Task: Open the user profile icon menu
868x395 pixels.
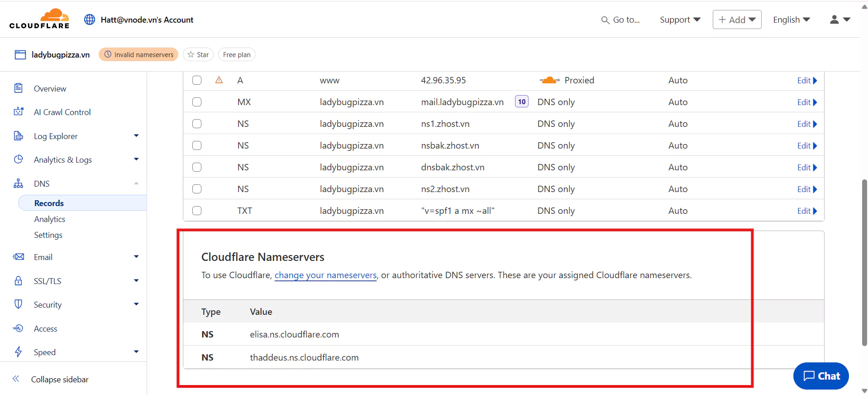Action: tap(840, 19)
